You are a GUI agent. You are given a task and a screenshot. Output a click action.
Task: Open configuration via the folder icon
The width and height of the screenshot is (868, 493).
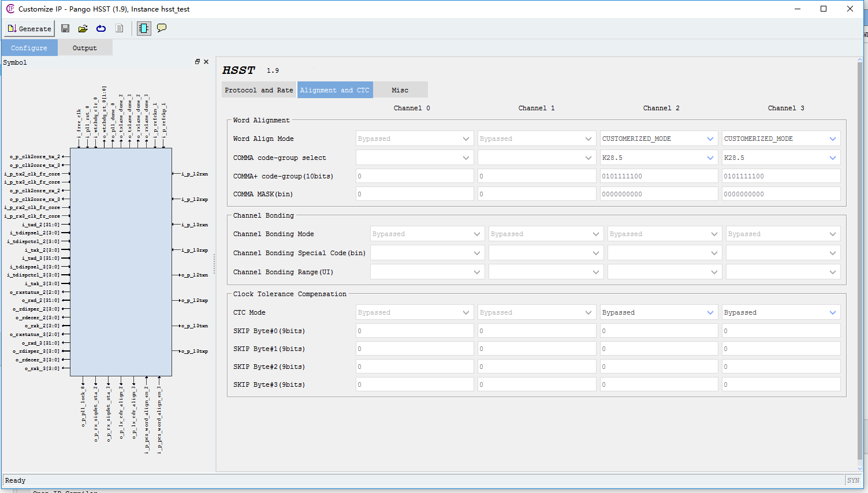coord(83,28)
